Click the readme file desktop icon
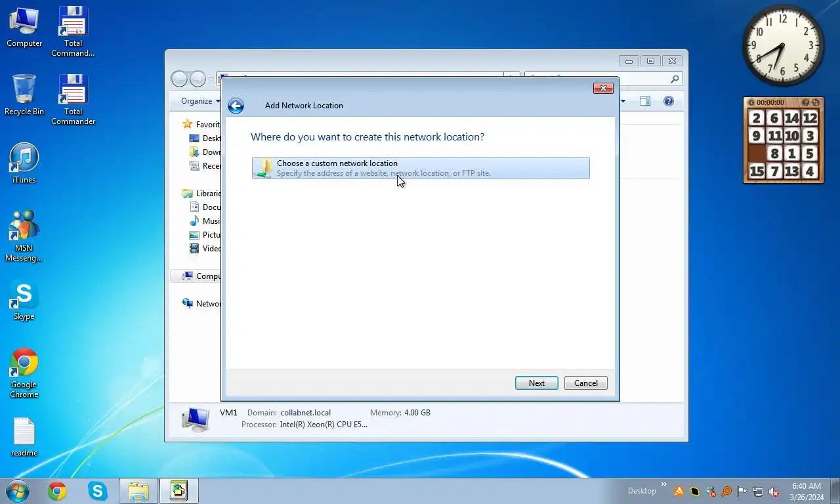The width and height of the screenshot is (840, 504). click(24, 437)
